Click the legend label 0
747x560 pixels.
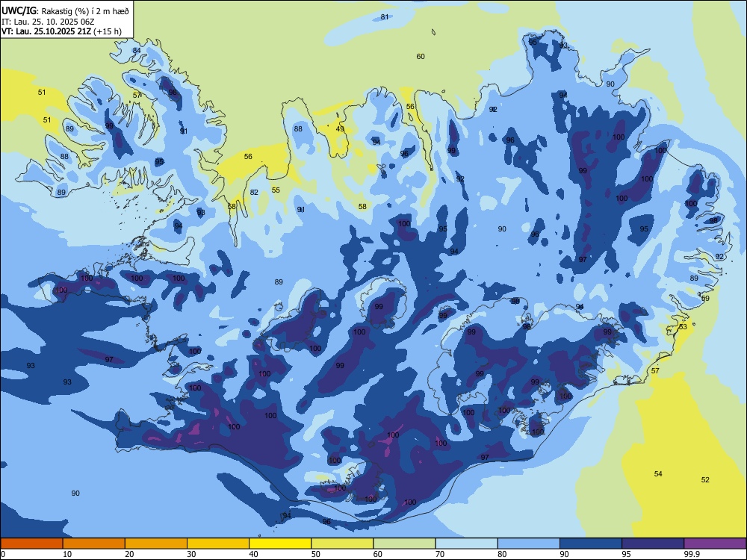3,554
